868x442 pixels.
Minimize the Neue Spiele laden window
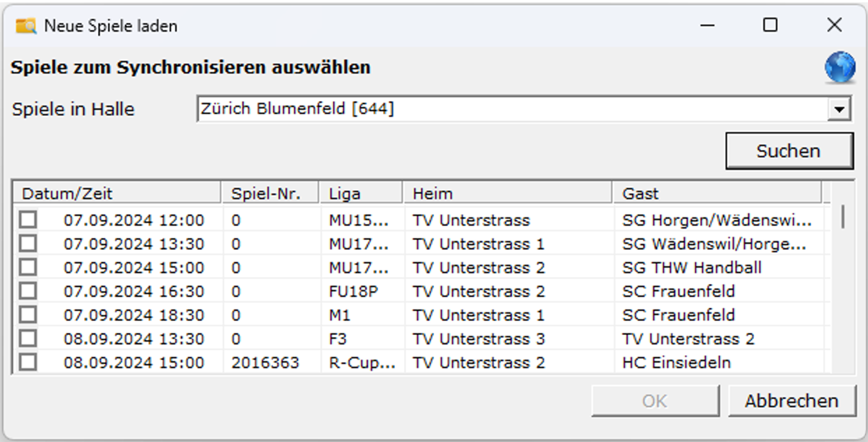(707, 26)
